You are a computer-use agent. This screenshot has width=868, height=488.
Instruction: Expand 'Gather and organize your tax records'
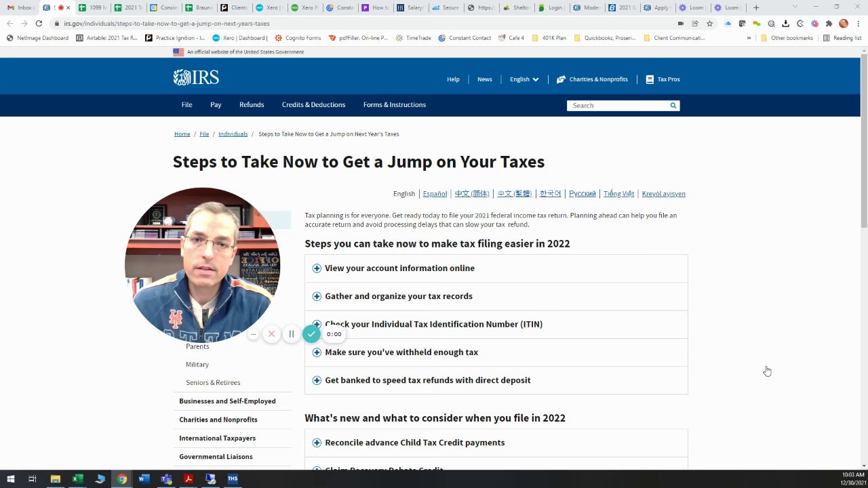tap(496, 296)
